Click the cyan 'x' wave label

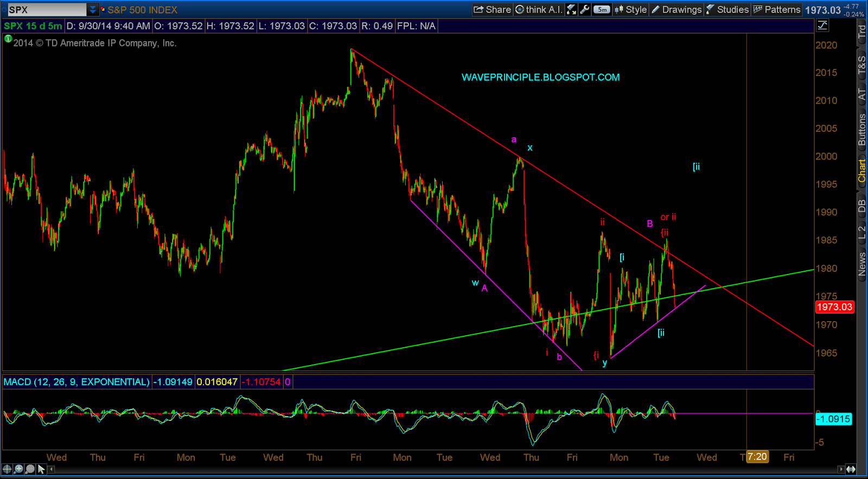click(530, 148)
